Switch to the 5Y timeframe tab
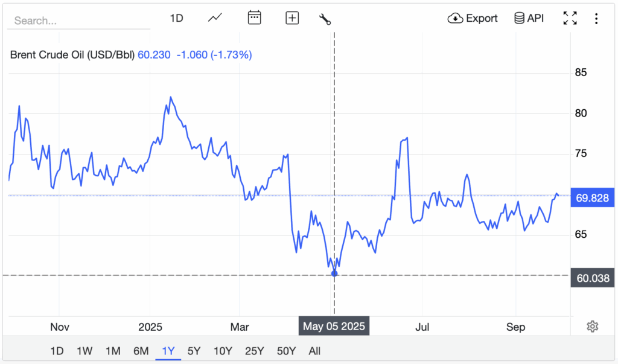618x364 pixels. tap(193, 350)
